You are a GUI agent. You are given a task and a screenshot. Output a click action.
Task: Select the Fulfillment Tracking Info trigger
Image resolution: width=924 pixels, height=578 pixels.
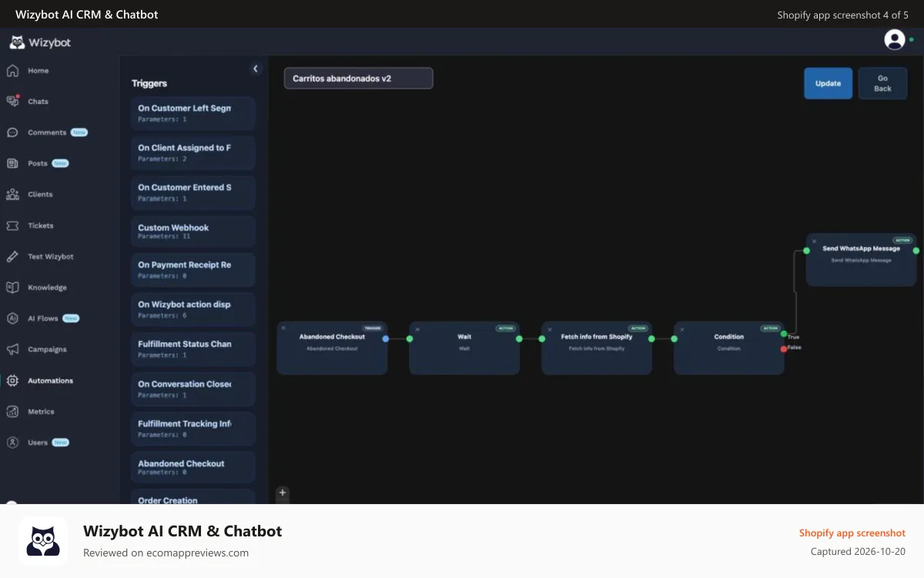[x=192, y=428]
